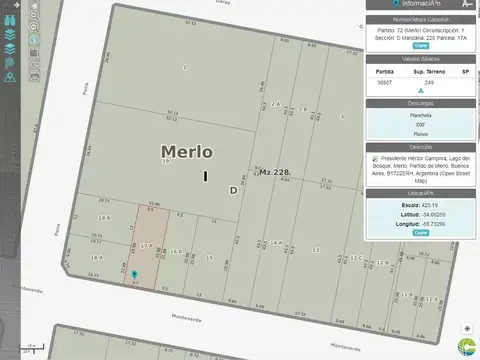Select the pan hand tool
The image size is (480, 360).
[x=34, y=5]
